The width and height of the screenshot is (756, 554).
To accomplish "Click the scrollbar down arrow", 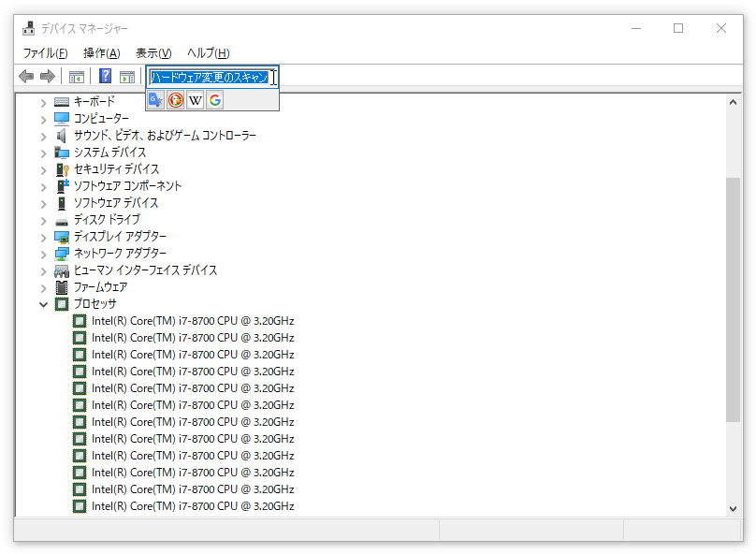I will point(733,509).
